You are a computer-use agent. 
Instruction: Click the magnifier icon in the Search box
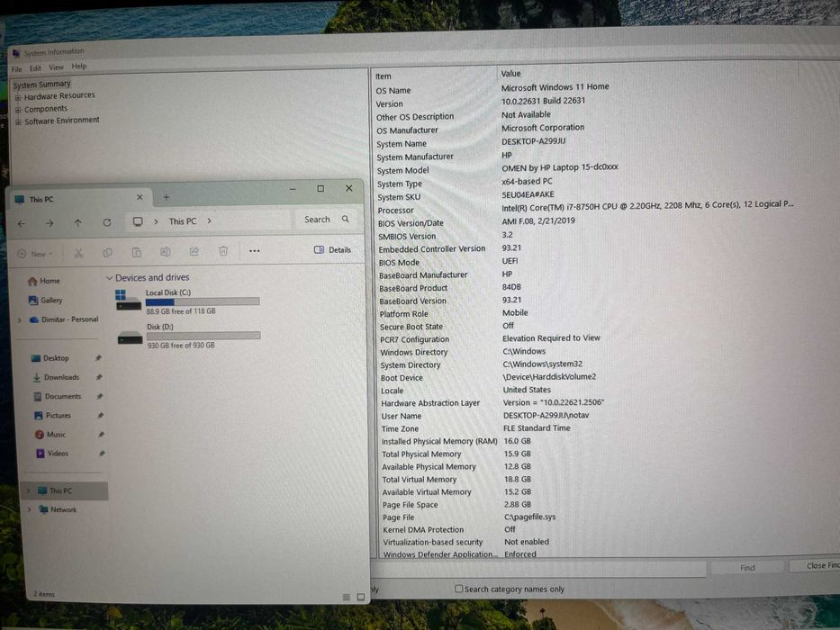click(x=346, y=219)
